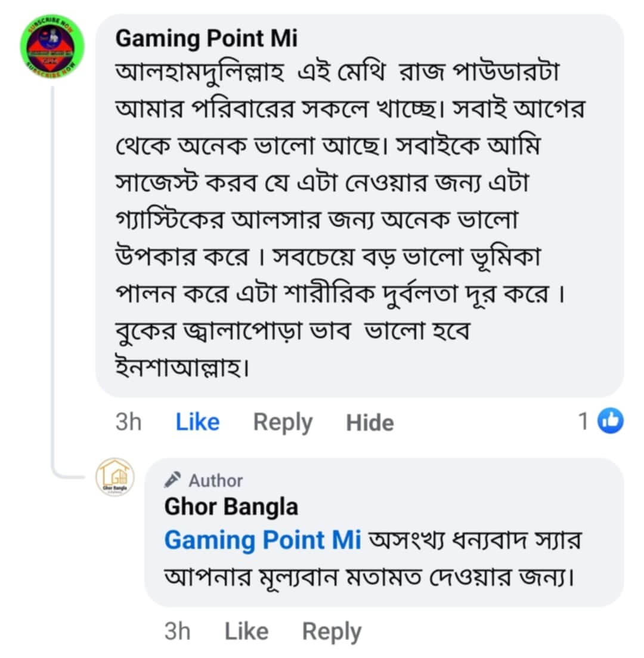Click the Gaming Point Mi commenter name
644x658 pixels.
coord(206,39)
